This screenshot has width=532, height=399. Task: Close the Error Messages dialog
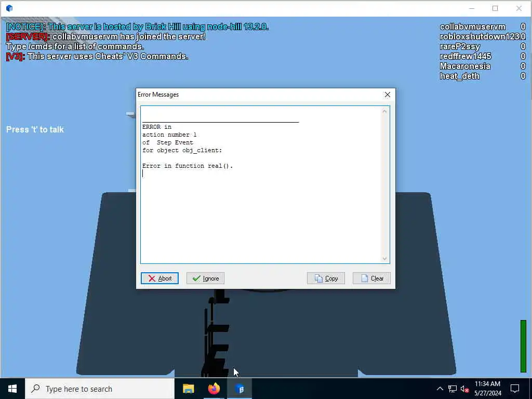pyautogui.click(x=388, y=95)
